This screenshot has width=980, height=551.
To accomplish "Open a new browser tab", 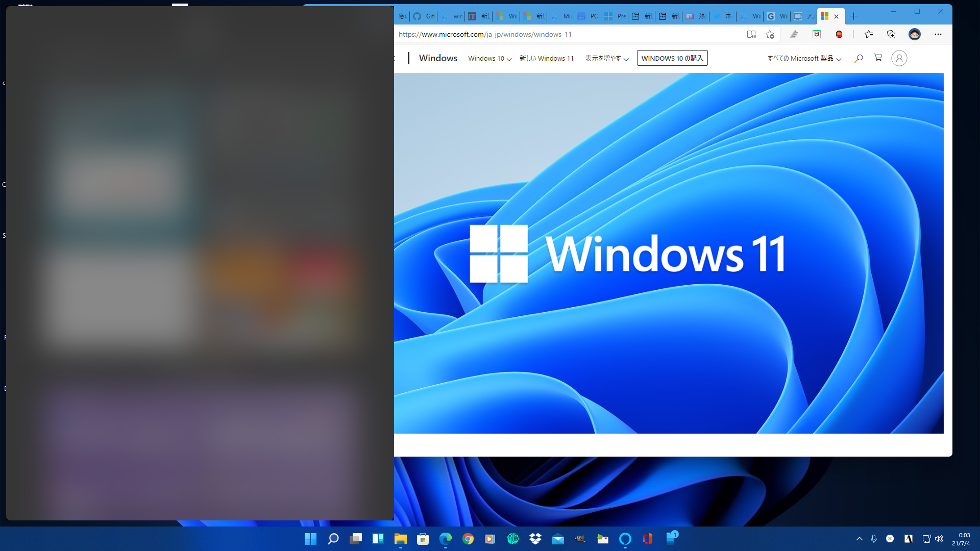I will tap(853, 16).
